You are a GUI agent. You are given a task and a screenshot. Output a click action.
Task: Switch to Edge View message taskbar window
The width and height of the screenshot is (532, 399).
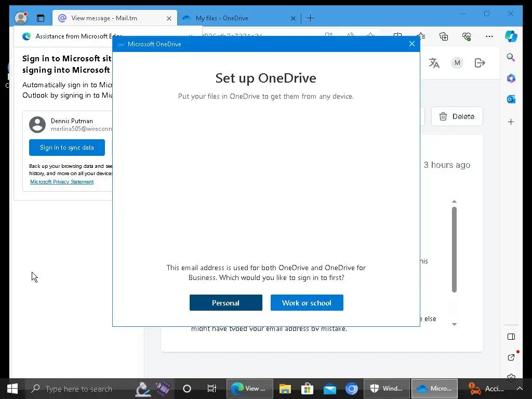point(250,389)
